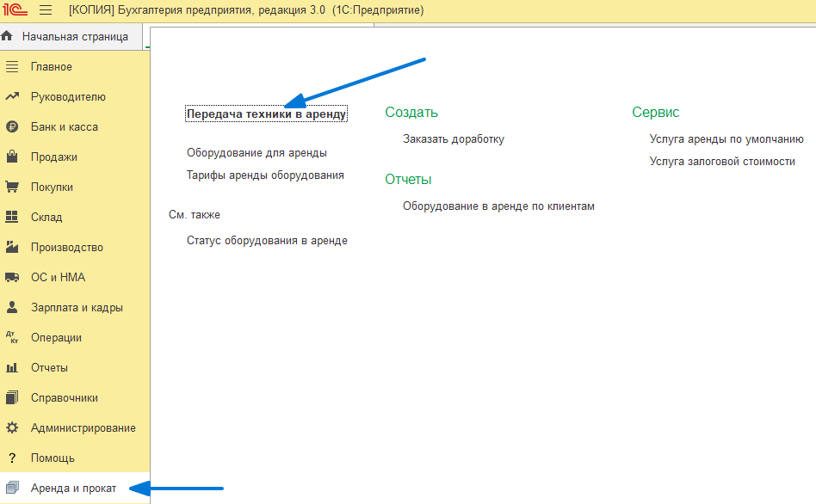This screenshot has height=504, width=816.
Task: Open Передача техники в аренду
Action: point(266,114)
